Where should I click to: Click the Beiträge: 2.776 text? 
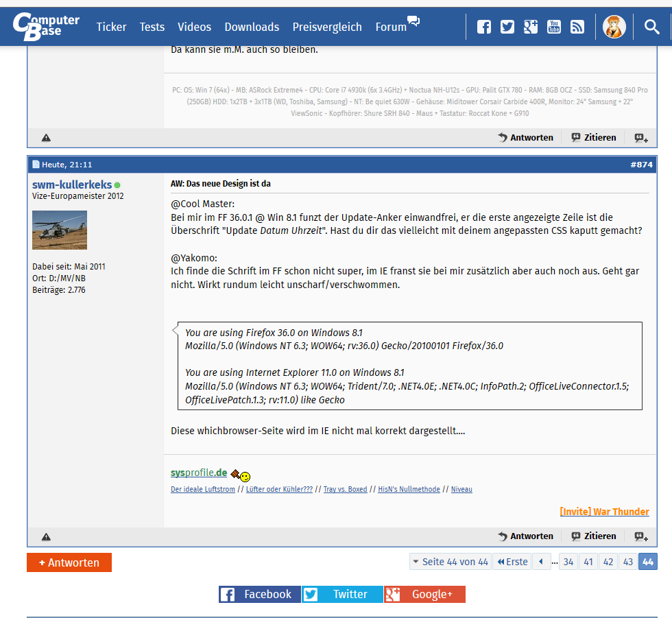[59, 290]
